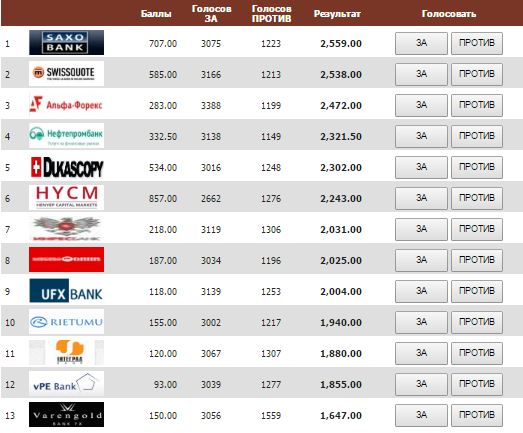This screenshot has width=523, height=433.
Task: Vote ЗА for vPE Bank
Action: (x=421, y=384)
